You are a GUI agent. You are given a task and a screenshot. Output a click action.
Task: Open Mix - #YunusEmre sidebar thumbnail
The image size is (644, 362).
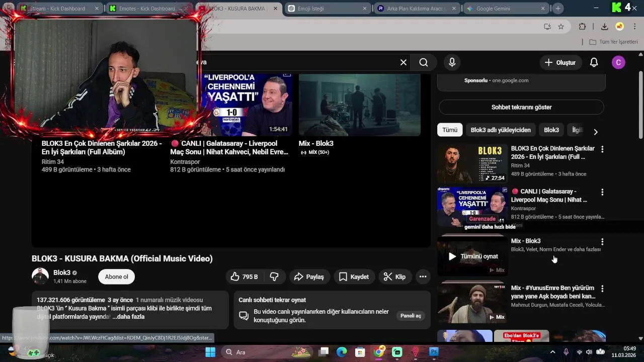[472, 303]
